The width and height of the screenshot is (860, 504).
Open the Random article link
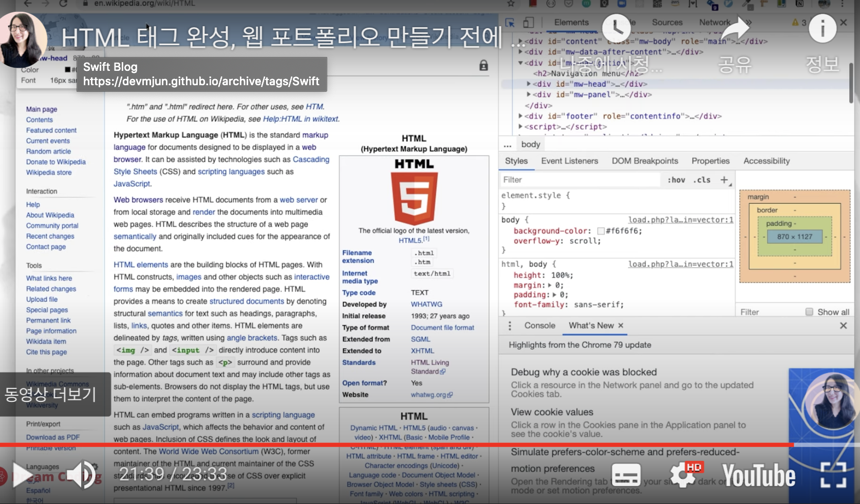coord(49,151)
